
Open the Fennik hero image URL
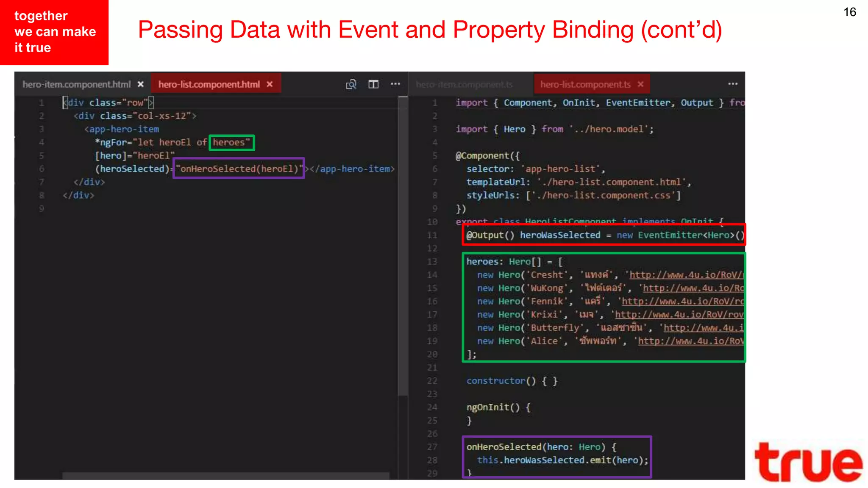683,301
